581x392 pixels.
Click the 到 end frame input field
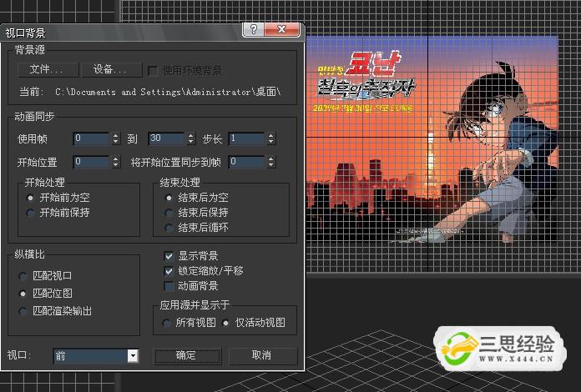point(166,138)
